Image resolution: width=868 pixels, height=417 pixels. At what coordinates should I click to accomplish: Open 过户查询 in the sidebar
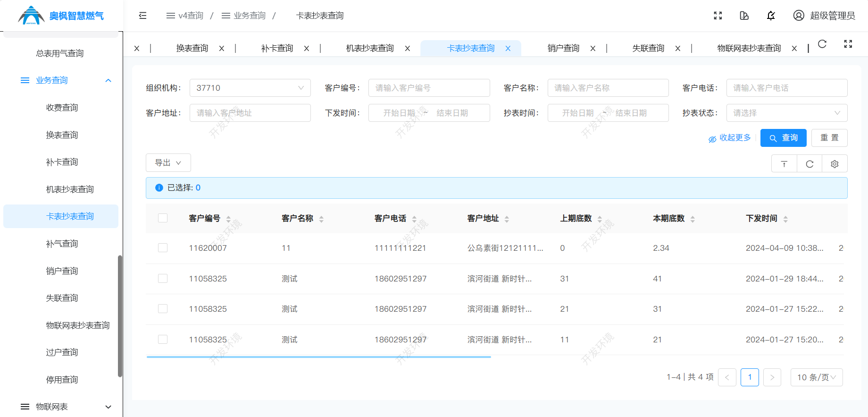tap(62, 352)
